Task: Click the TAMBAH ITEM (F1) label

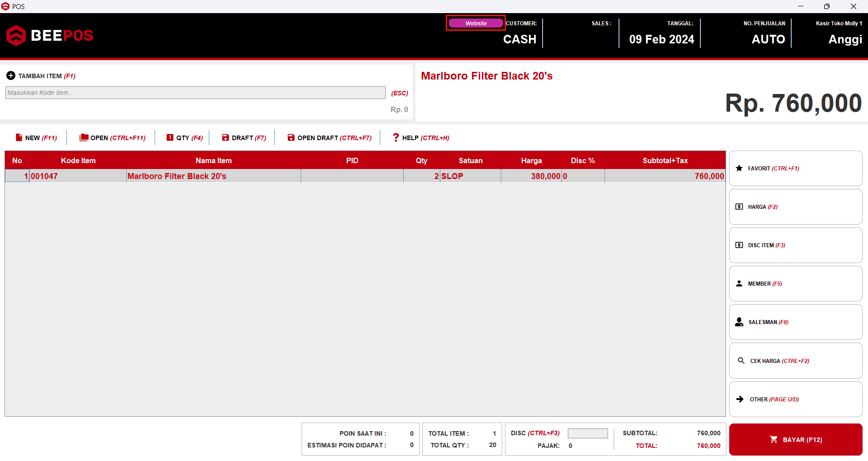Action: (x=47, y=76)
